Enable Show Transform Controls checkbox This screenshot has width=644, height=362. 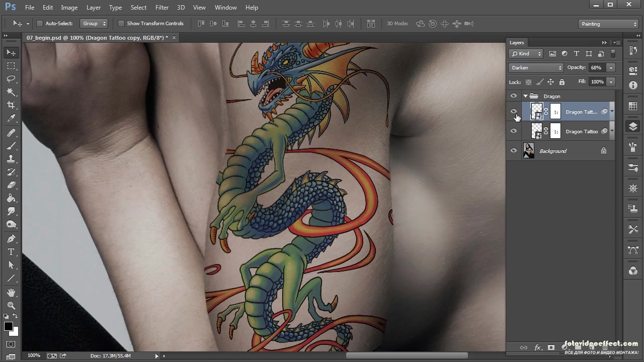click(121, 24)
